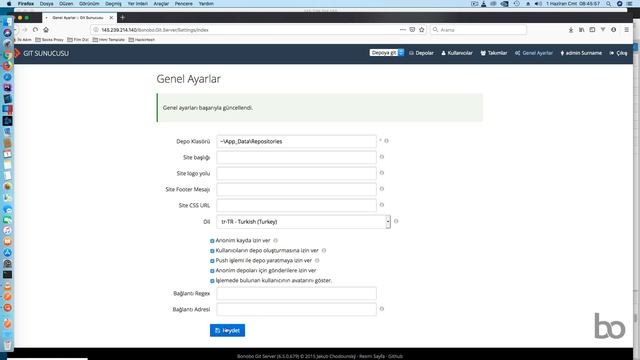Click the volume icon in menu bar
The height and width of the screenshot is (360, 640).
point(538,4)
